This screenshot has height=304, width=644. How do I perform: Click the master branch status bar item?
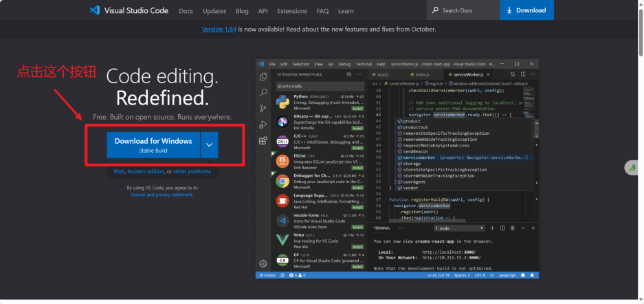pyautogui.click(x=267, y=275)
